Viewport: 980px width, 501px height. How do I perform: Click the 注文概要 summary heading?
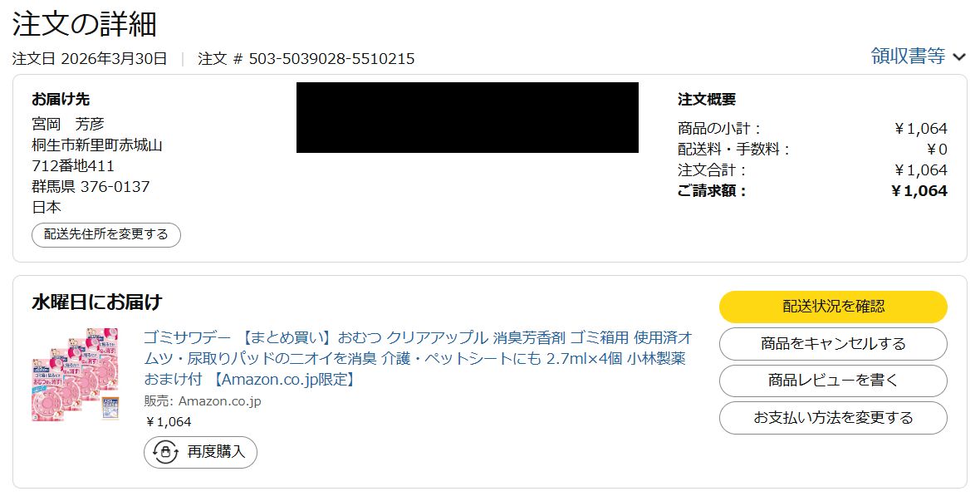[x=707, y=100]
